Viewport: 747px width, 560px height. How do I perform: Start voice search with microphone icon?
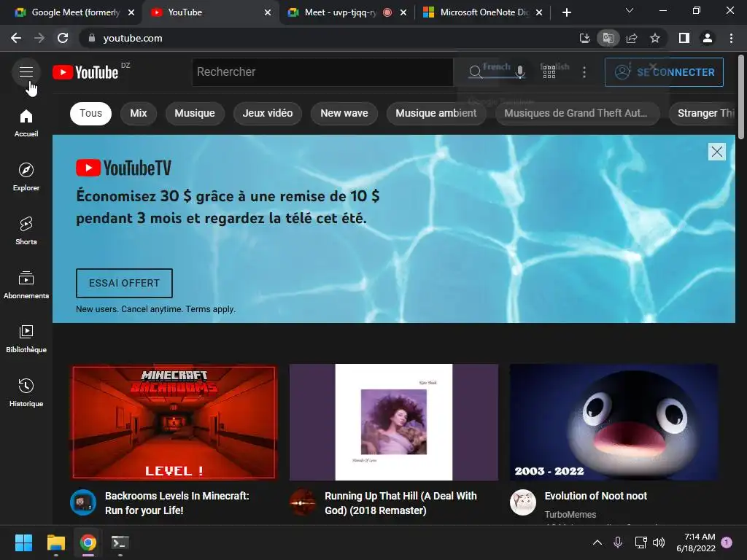[x=519, y=72]
